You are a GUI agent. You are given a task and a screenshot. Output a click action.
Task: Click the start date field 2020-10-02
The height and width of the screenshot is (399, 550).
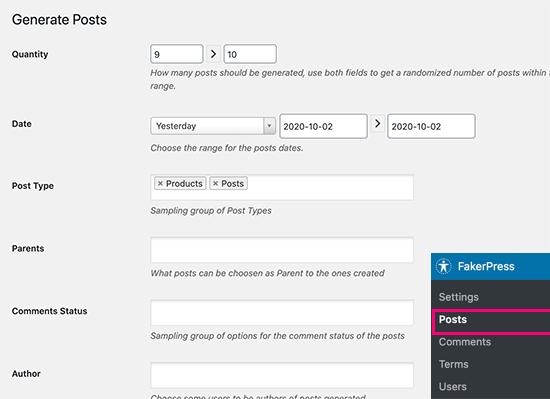[323, 126]
